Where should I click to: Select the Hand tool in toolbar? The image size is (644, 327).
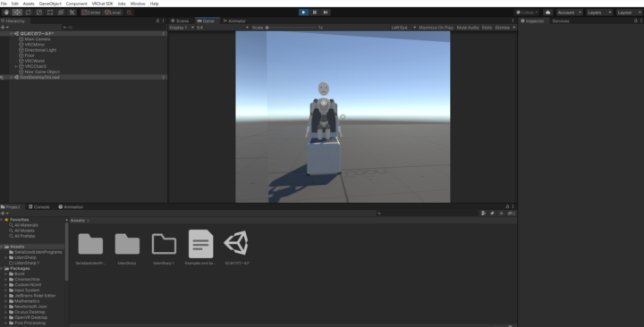pyautogui.click(x=6, y=13)
